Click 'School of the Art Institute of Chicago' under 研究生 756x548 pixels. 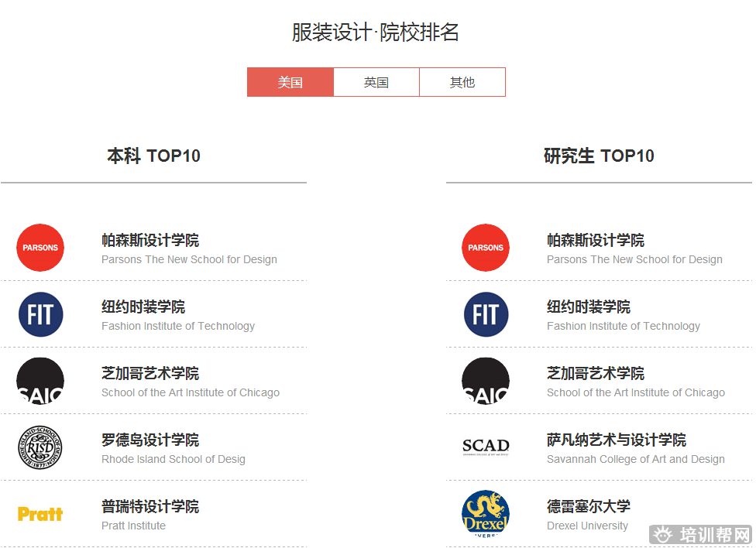coord(636,392)
